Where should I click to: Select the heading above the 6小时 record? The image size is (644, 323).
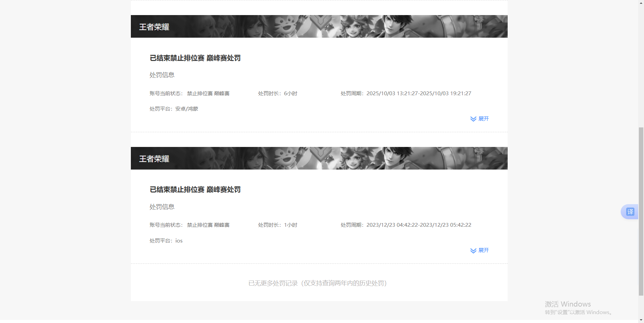click(x=195, y=58)
